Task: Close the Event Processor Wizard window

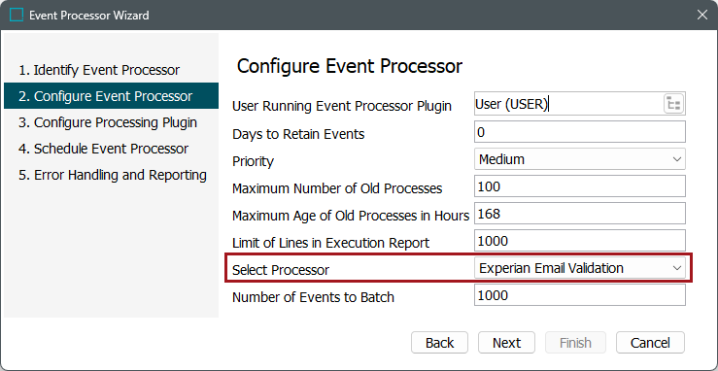Action: pos(702,15)
